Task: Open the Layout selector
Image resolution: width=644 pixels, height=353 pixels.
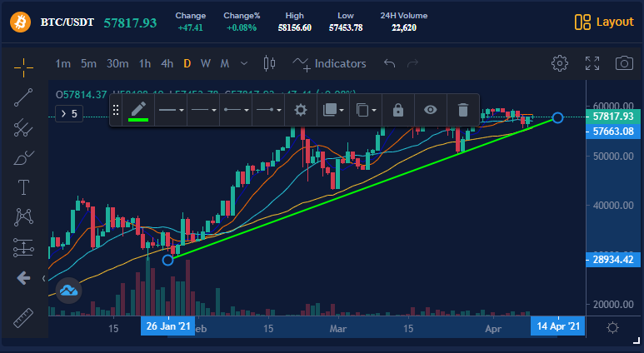Action: (604, 22)
